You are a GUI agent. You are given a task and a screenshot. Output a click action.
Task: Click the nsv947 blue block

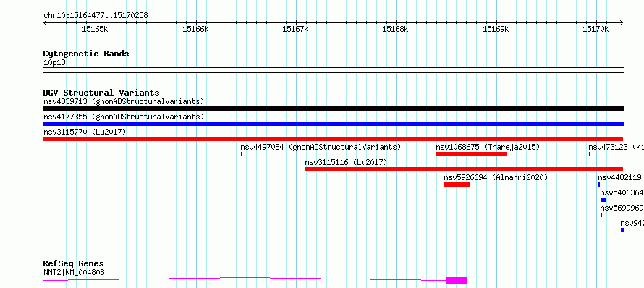coord(622,230)
